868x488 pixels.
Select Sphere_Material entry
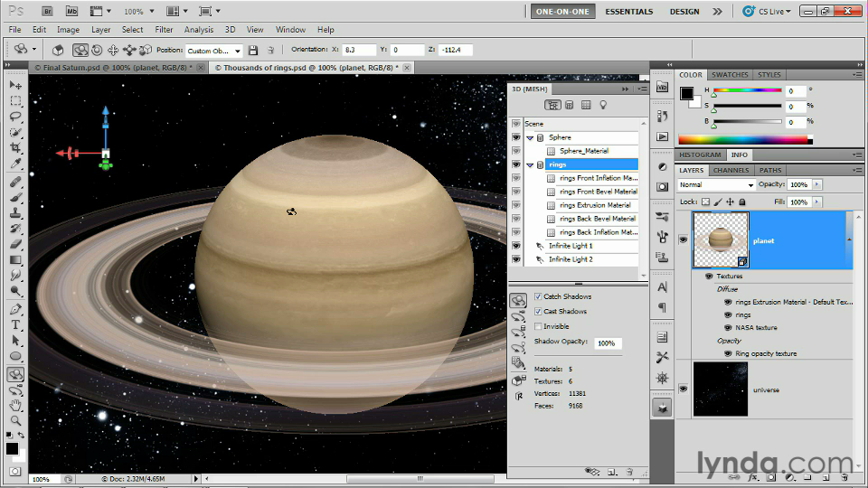tap(583, 151)
